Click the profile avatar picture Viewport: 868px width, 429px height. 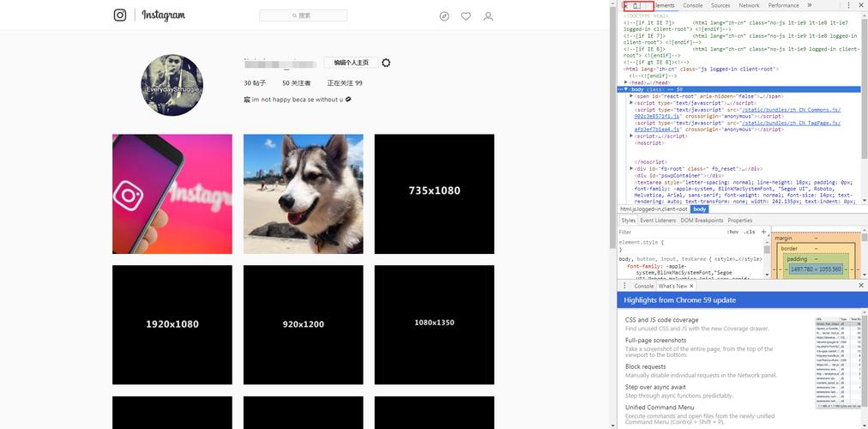tap(172, 85)
